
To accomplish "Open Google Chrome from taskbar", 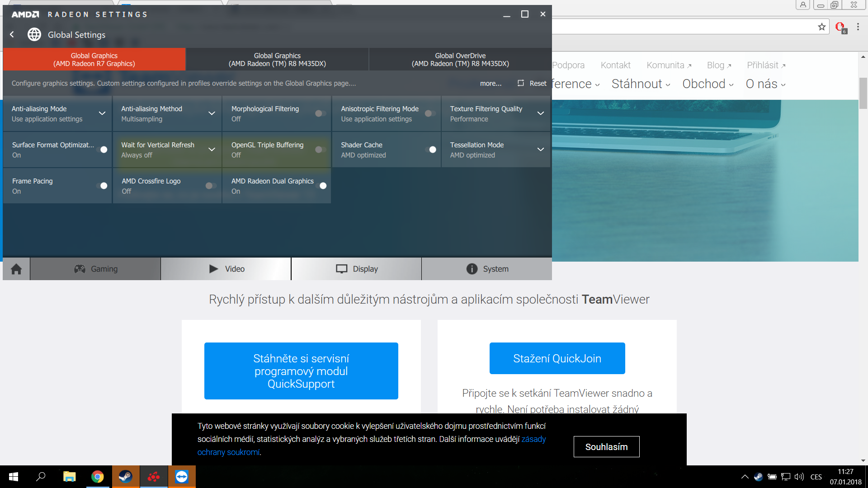I will tap(97, 477).
